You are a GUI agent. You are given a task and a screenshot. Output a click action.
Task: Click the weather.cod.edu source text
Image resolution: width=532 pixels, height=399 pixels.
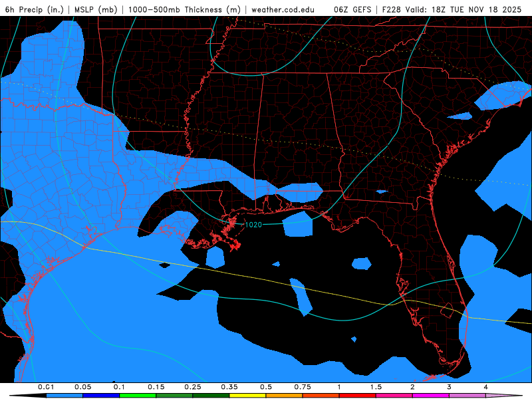(x=283, y=9)
